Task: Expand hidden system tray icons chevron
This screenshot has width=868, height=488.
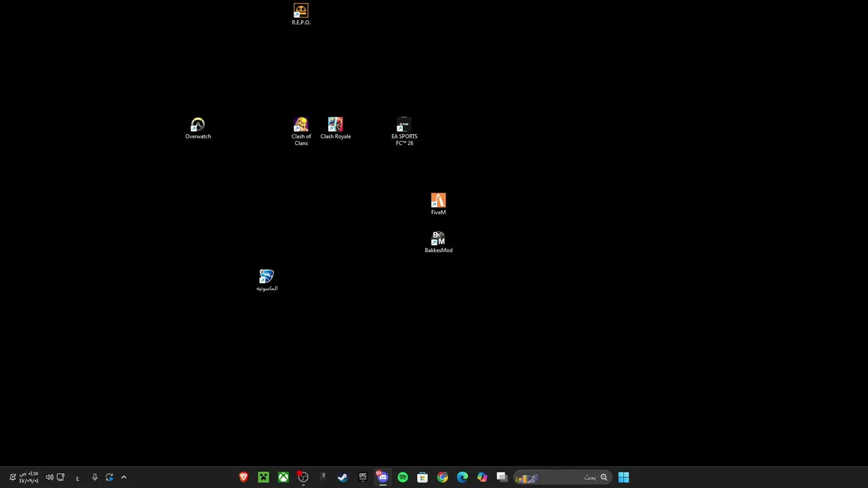Action: tap(123, 477)
